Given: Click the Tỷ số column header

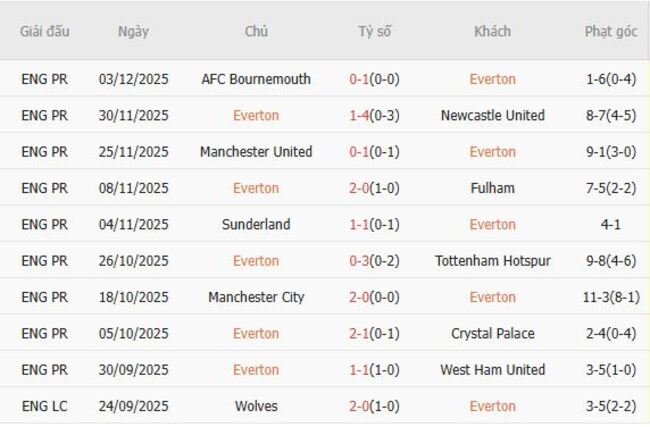Looking at the screenshot, I should [x=375, y=31].
